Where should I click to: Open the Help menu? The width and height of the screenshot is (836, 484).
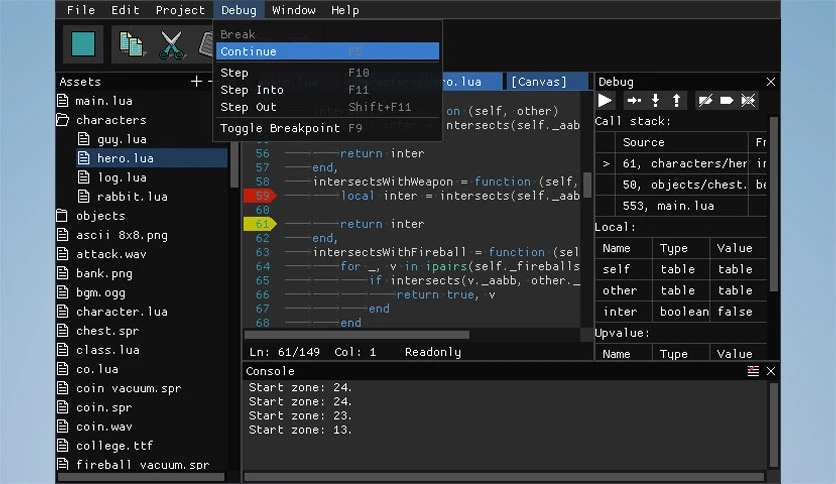coord(345,10)
